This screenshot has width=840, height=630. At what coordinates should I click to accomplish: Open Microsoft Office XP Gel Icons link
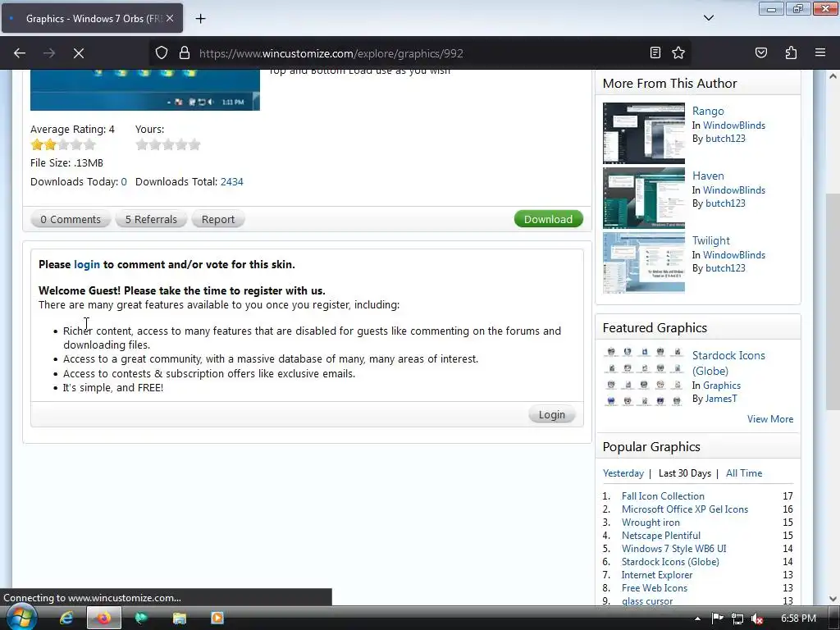[x=685, y=509]
